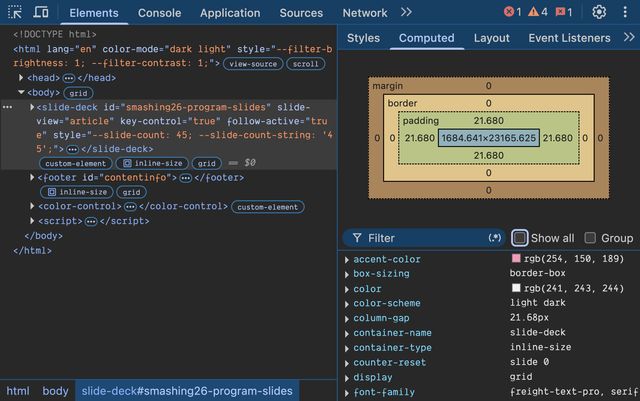Switch to the Styles pane
640x401 pixels.
point(363,38)
